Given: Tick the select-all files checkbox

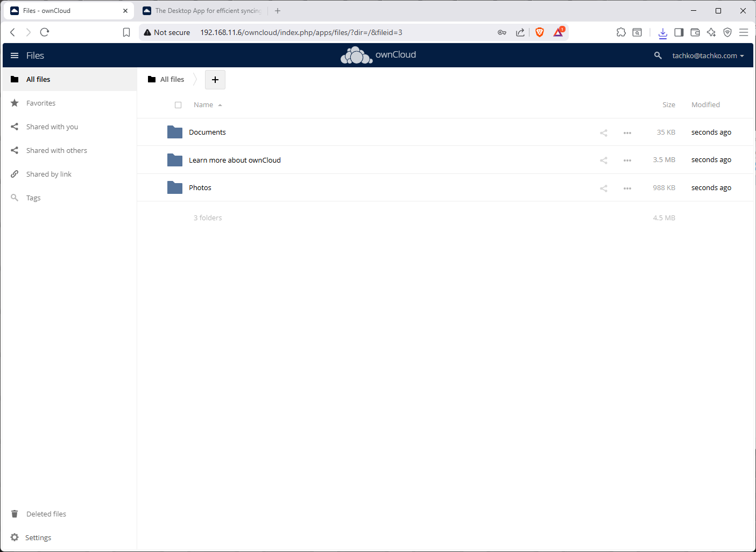Looking at the screenshot, I should click(178, 105).
